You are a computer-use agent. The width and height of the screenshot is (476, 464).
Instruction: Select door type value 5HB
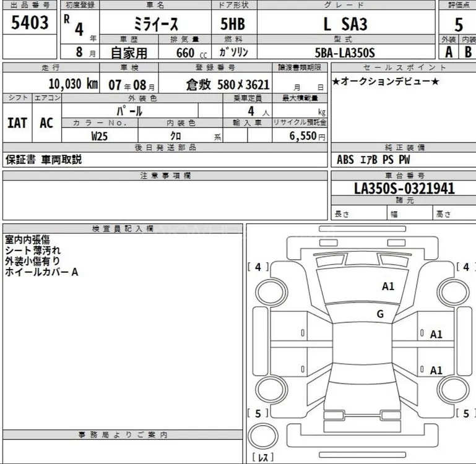coord(233,24)
